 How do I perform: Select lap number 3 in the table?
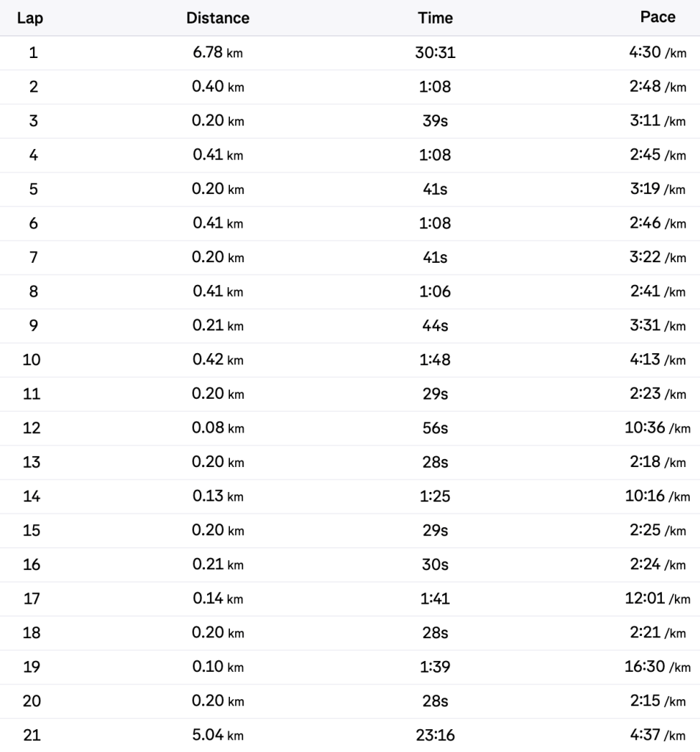click(34, 121)
